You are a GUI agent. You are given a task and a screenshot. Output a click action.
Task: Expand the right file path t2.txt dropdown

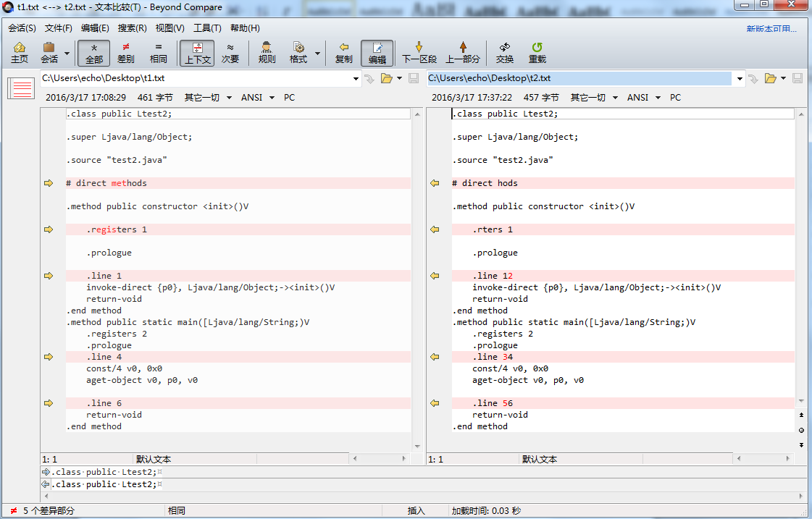click(x=740, y=78)
